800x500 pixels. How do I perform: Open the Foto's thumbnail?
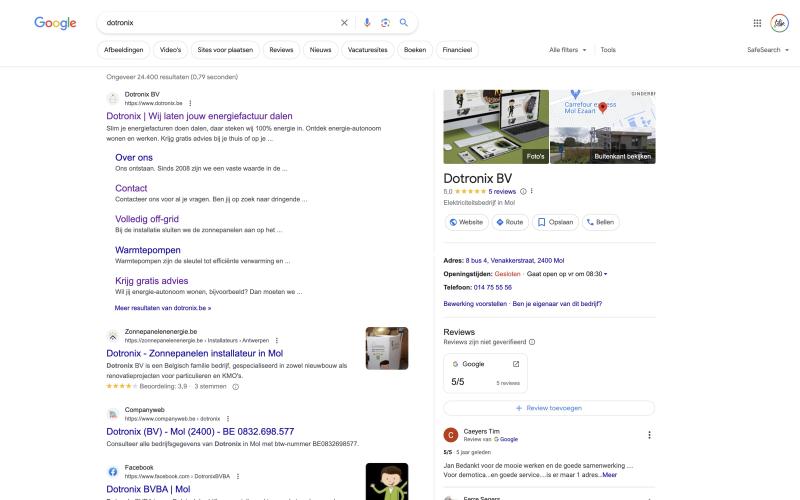496,127
